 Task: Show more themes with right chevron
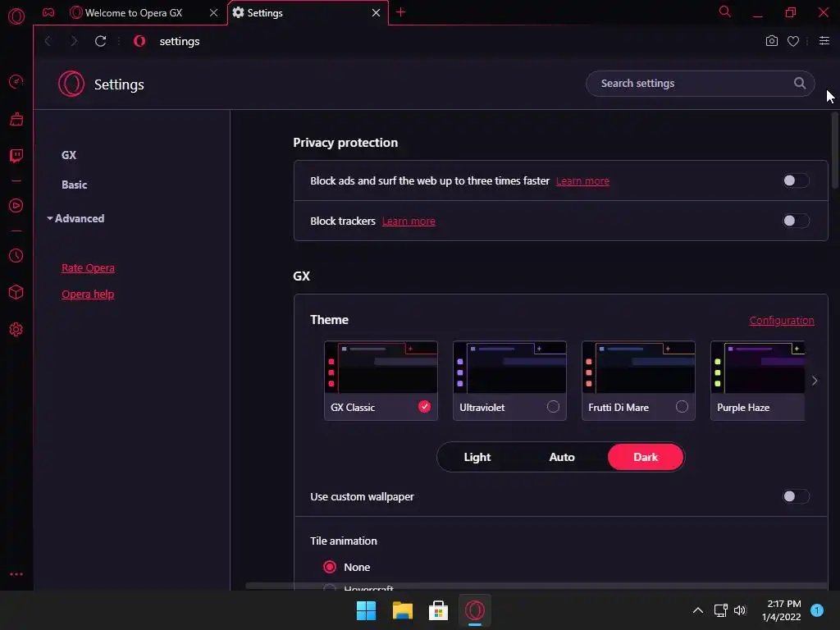pos(815,381)
